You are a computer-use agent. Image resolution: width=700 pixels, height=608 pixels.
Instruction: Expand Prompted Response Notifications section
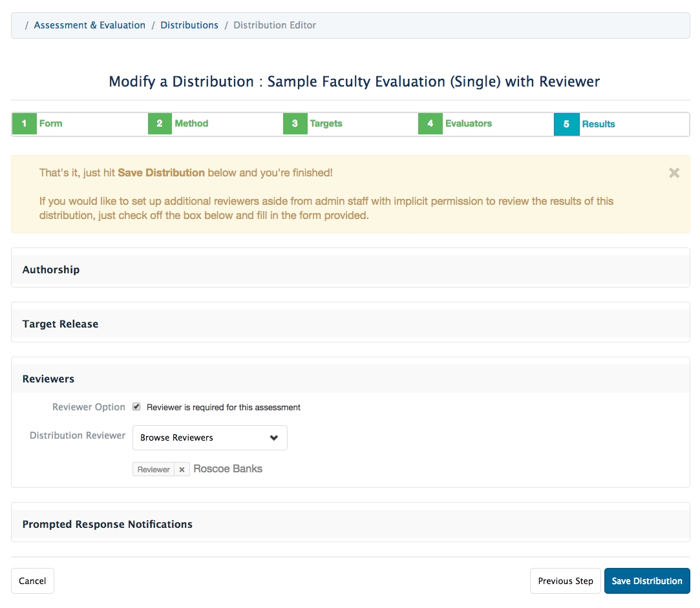tap(107, 524)
